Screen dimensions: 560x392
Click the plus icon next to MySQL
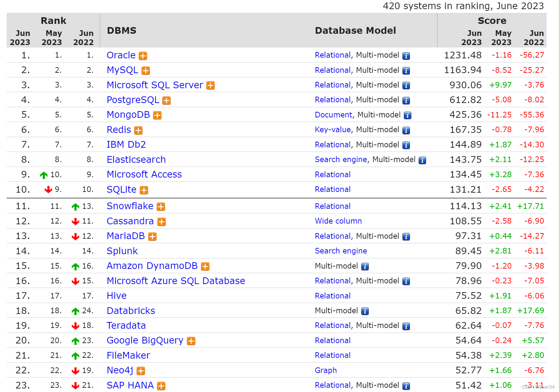(146, 71)
